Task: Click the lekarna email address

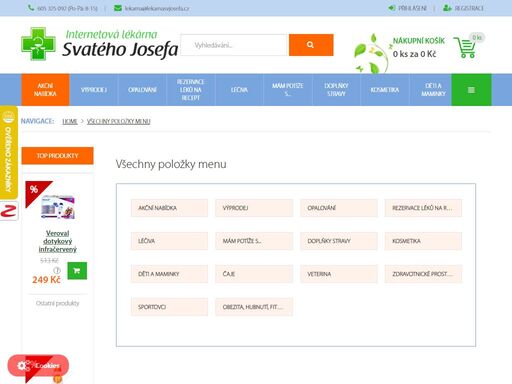Action: pyautogui.click(x=157, y=8)
